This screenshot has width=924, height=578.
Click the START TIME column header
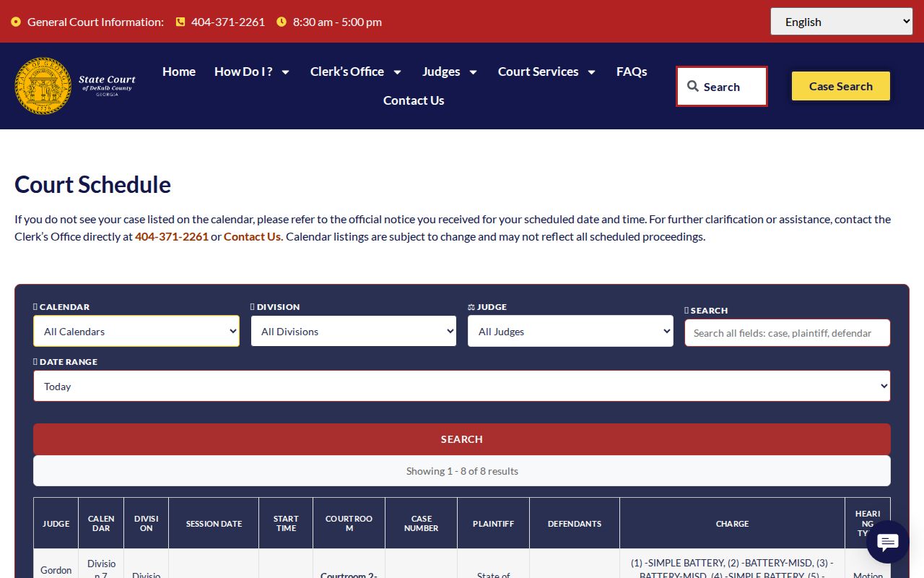[x=286, y=523]
